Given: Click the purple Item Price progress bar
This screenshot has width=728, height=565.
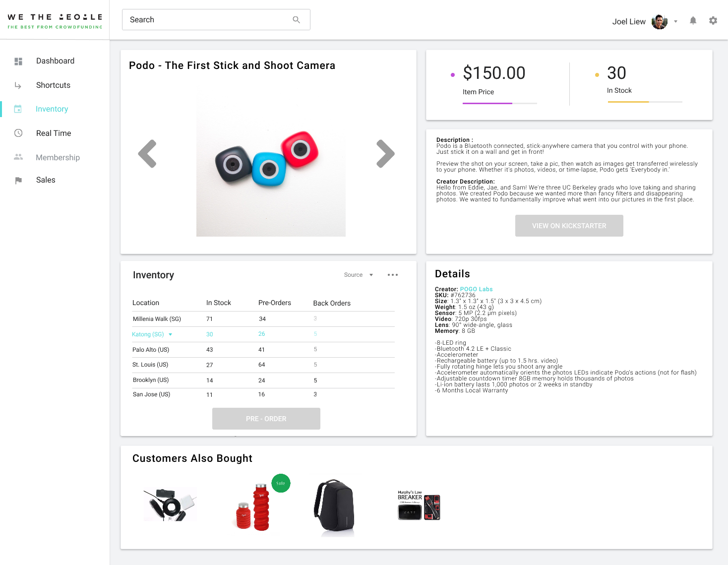Looking at the screenshot, I should 500,103.
